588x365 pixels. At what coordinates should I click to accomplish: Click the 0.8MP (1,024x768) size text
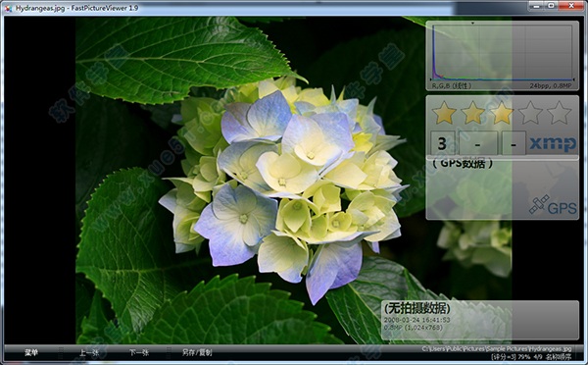click(x=413, y=328)
